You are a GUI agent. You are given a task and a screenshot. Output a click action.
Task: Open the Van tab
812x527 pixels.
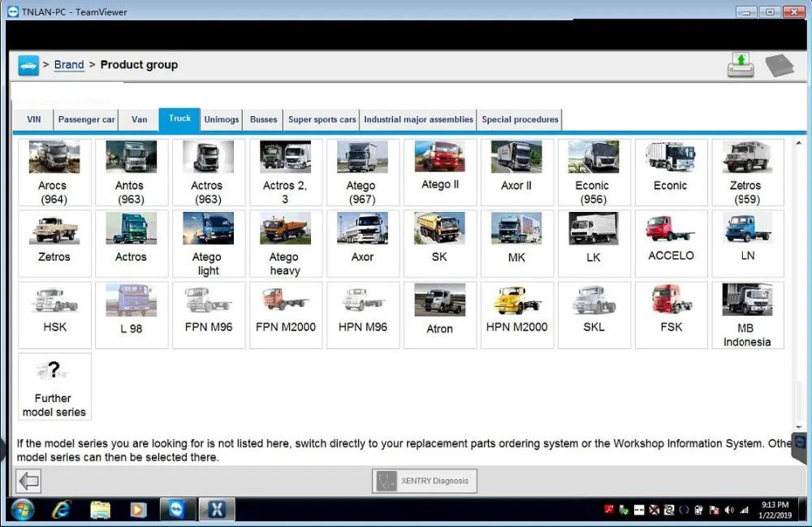coord(140,119)
